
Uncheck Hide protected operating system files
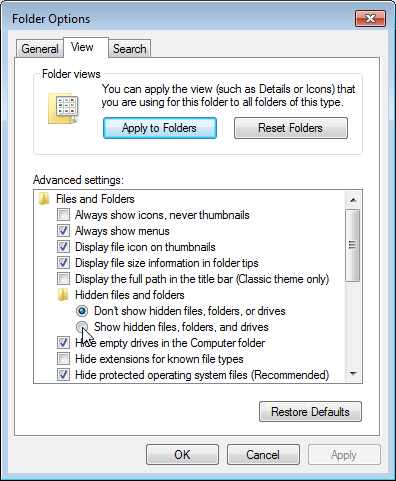[63, 375]
